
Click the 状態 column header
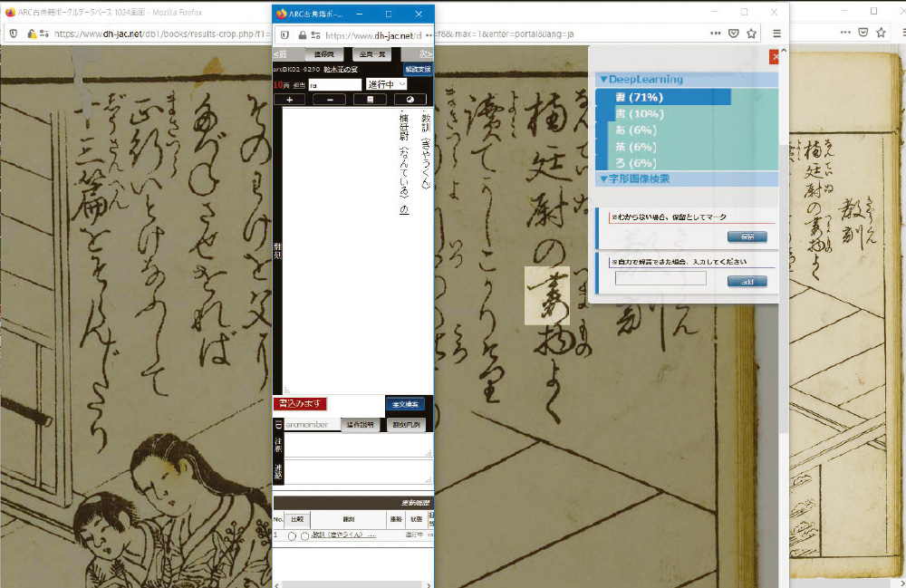click(416, 519)
